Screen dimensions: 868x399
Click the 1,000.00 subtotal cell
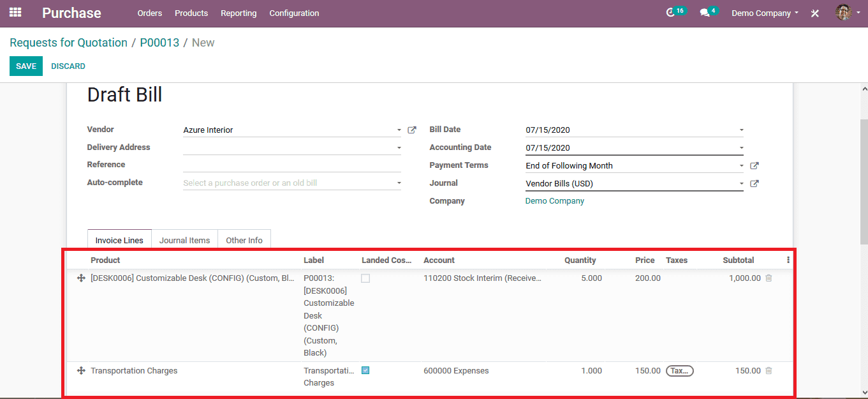pyautogui.click(x=745, y=278)
